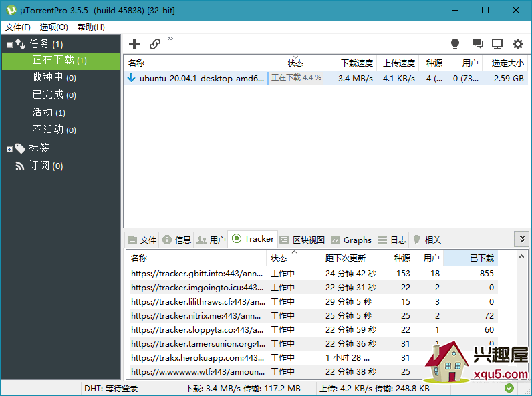The height and width of the screenshot is (396, 532).
Task: Switch to the 日志 tab
Action: point(392,240)
